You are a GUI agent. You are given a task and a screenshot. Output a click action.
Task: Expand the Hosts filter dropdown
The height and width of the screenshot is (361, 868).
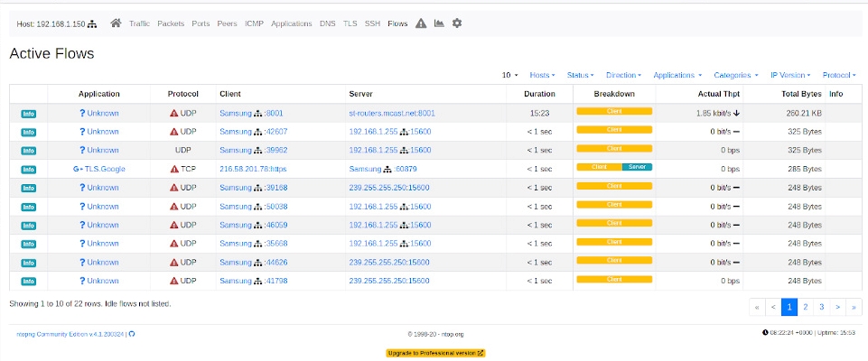pyautogui.click(x=543, y=75)
